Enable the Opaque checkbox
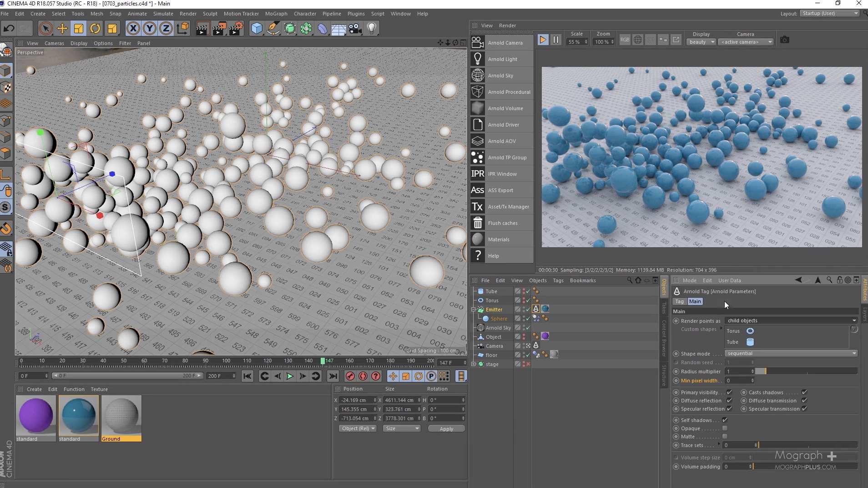This screenshot has height=488, width=868. pos(725,428)
